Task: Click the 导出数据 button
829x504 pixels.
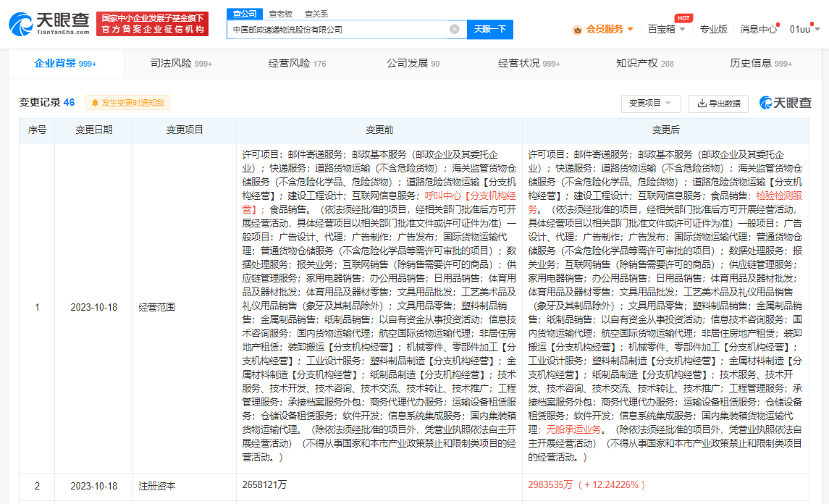Action: tap(718, 103)
